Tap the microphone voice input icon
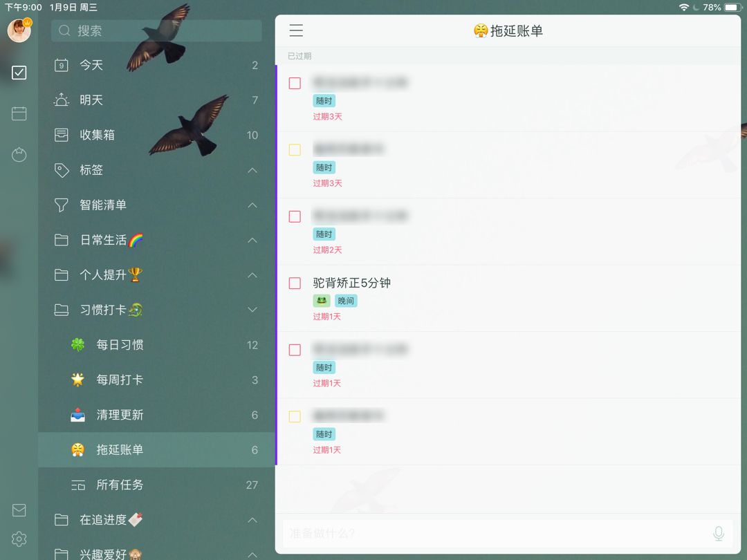Image resolution: width=747 pixels, height=560 pixels. click(719, 533)
